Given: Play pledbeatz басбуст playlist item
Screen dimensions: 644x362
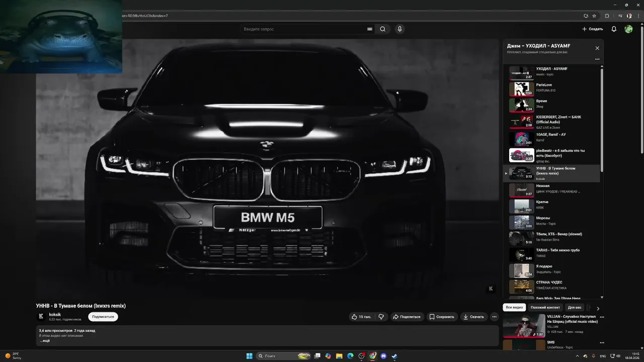Looking at the screenshot, I should point(551,155).
